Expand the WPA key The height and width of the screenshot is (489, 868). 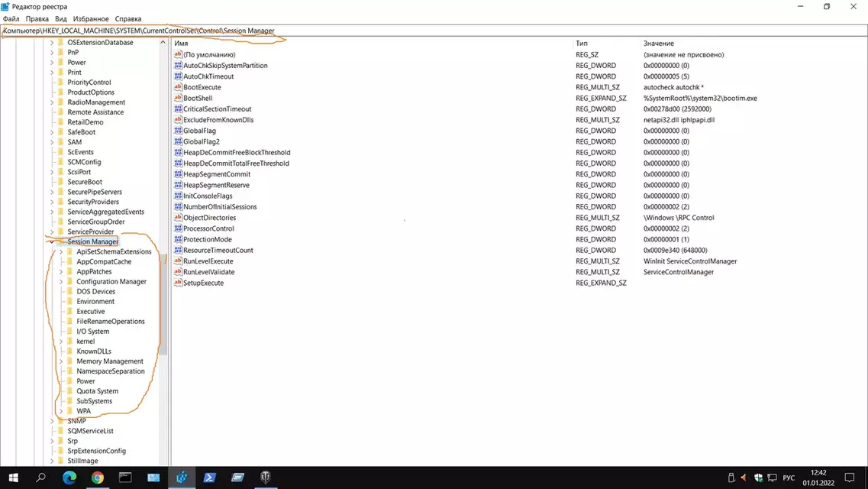click(x=61, y=411)
